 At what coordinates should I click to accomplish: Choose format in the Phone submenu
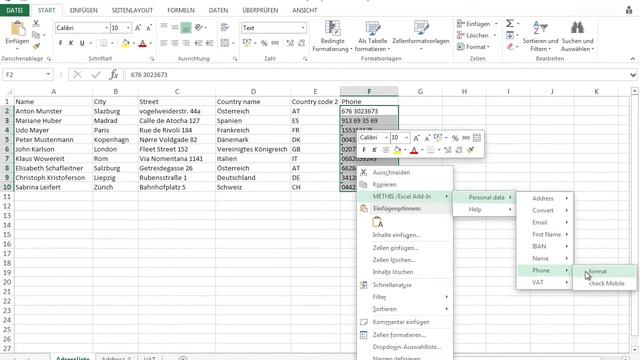(x=604, y=271)
